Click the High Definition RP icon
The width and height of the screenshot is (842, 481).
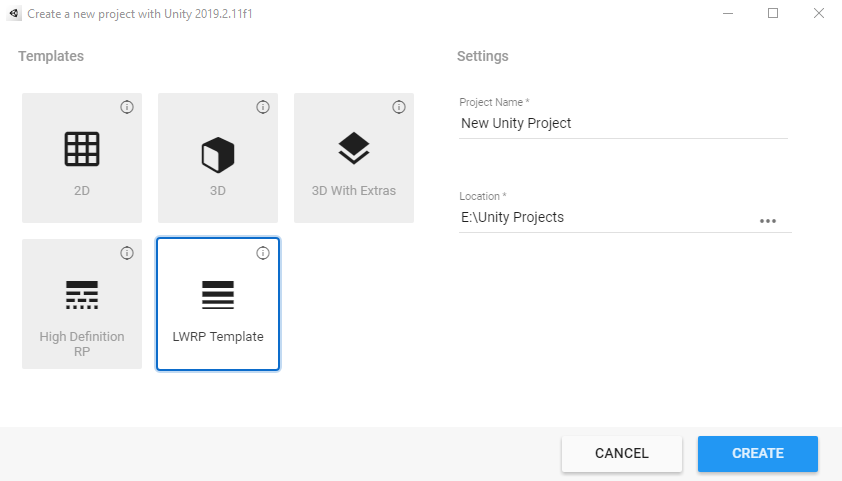82,294
